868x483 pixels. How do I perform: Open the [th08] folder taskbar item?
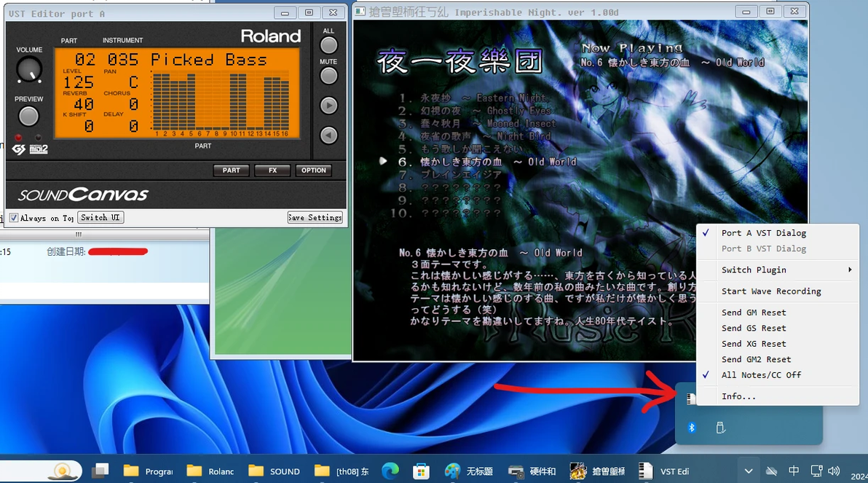(342, 471)
